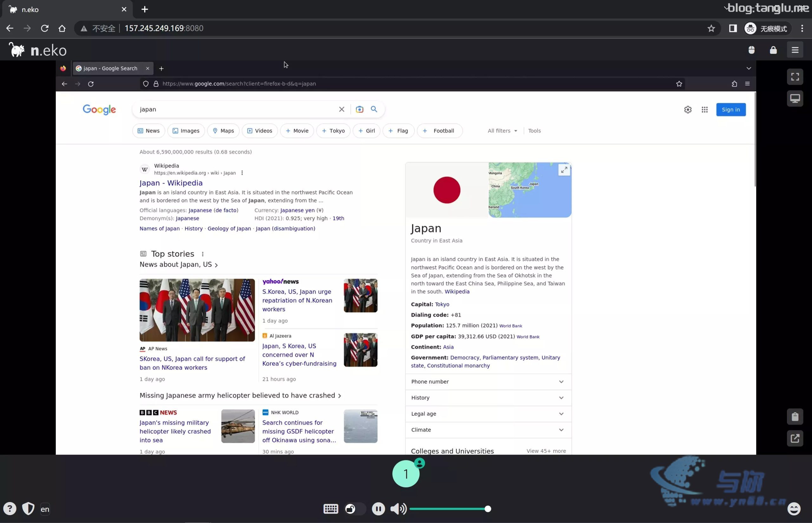This screenshot has height=523, width=812.
Task: Reload the Firefox page
Action: pos(91,84)
